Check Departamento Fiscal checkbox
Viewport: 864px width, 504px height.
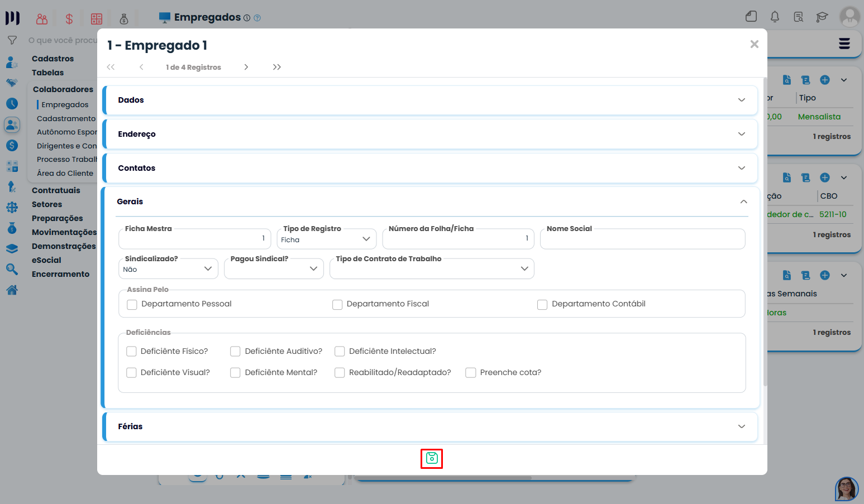tap(337, 304)
